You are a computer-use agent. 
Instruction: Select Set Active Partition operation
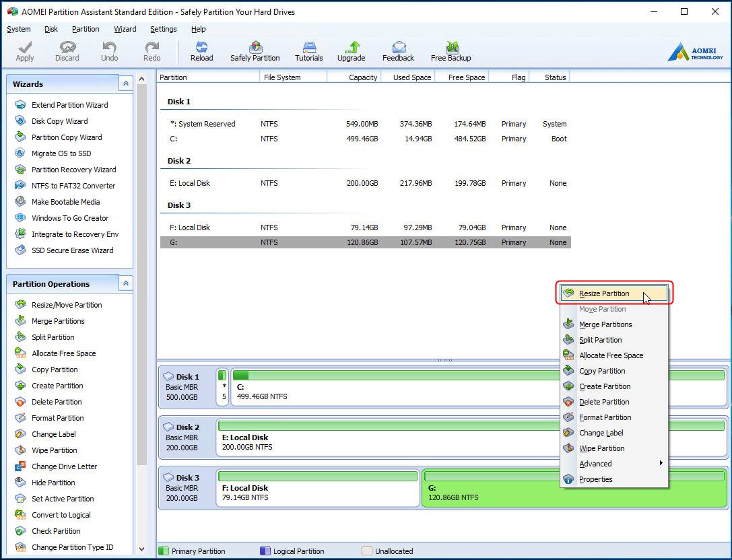tap(63, 499)
